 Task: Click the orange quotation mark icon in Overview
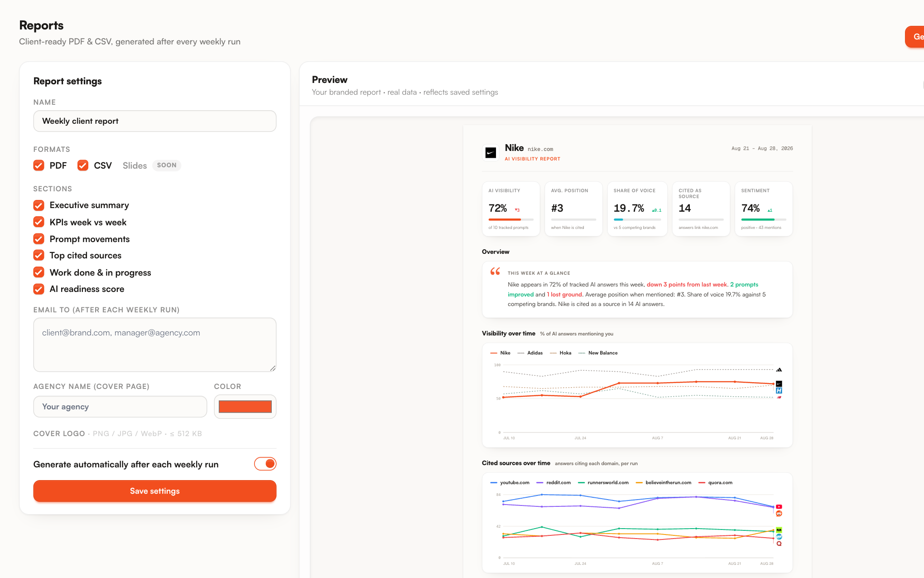tap(495, 271)
